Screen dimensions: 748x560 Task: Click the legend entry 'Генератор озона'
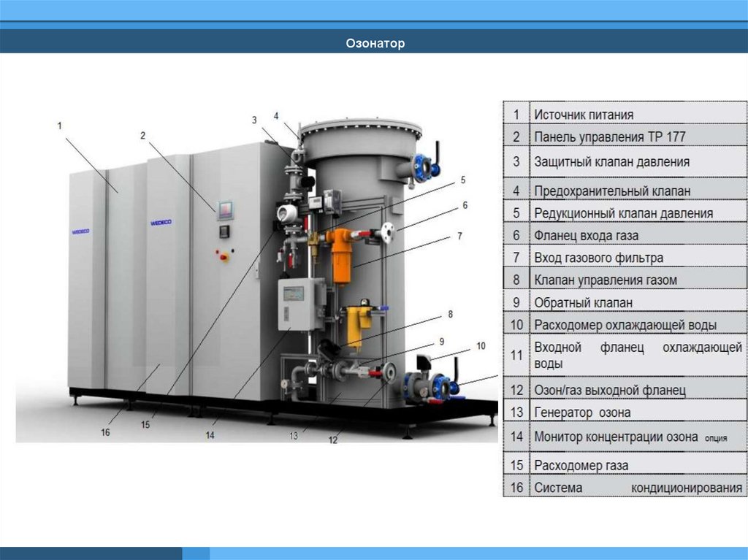(582, 412)
